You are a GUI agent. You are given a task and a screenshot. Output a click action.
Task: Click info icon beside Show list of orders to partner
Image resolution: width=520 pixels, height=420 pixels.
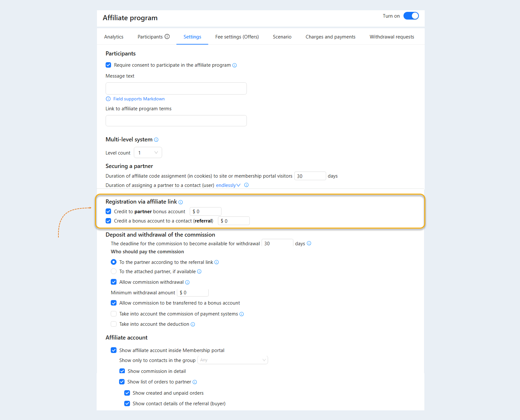coord(195,382)
